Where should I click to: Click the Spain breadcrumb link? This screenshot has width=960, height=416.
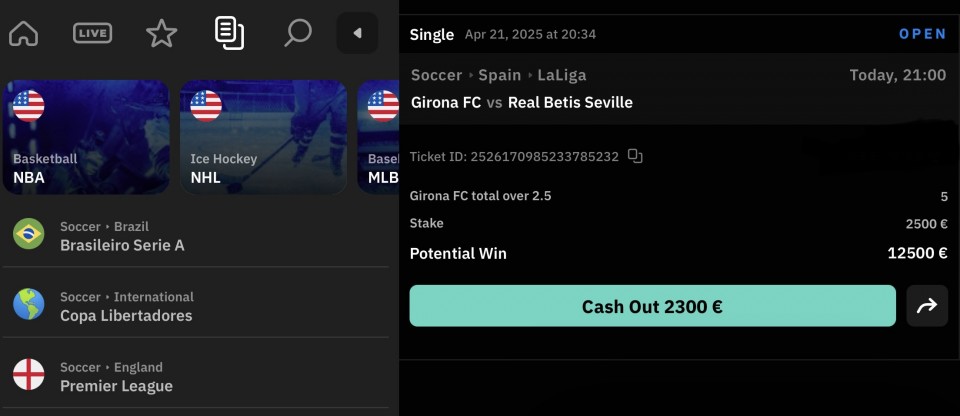[500, 75]
